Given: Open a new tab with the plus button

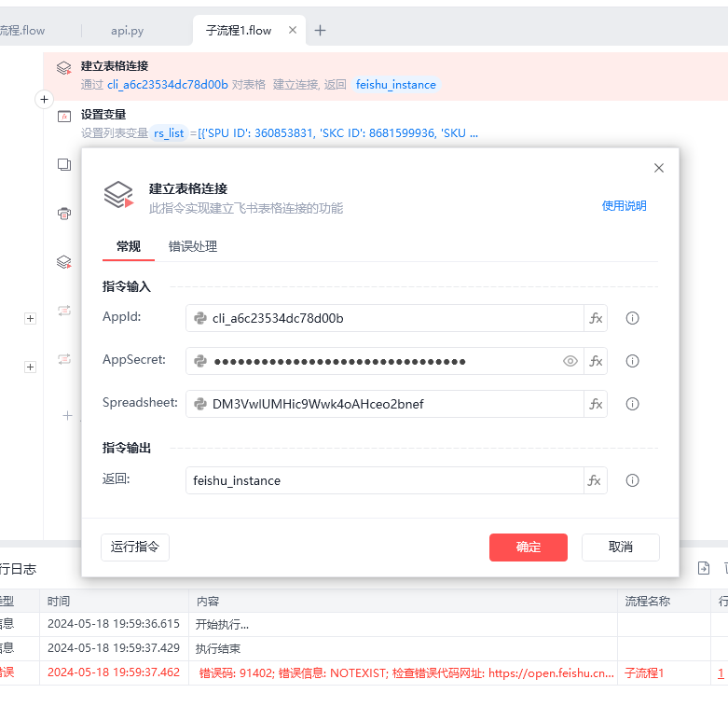Looking at the screenshot, I should pos(320,31).
